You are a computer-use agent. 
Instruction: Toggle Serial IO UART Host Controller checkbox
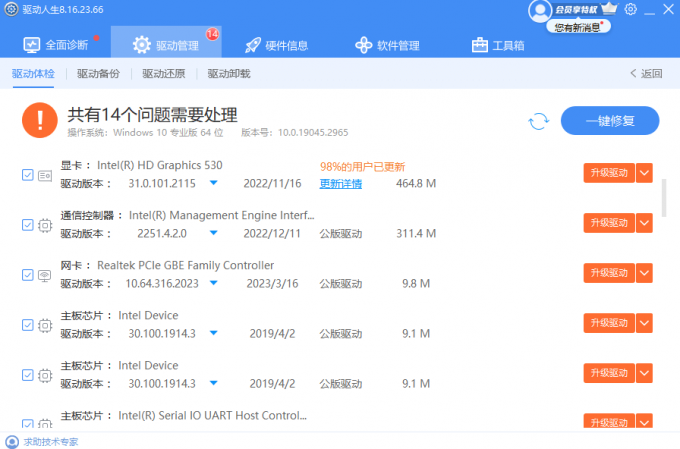tap(28, 424)
